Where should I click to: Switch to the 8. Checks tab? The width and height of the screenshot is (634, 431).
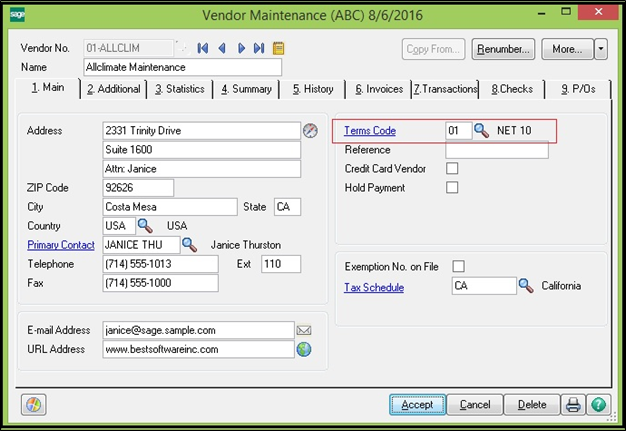point(512,89)
